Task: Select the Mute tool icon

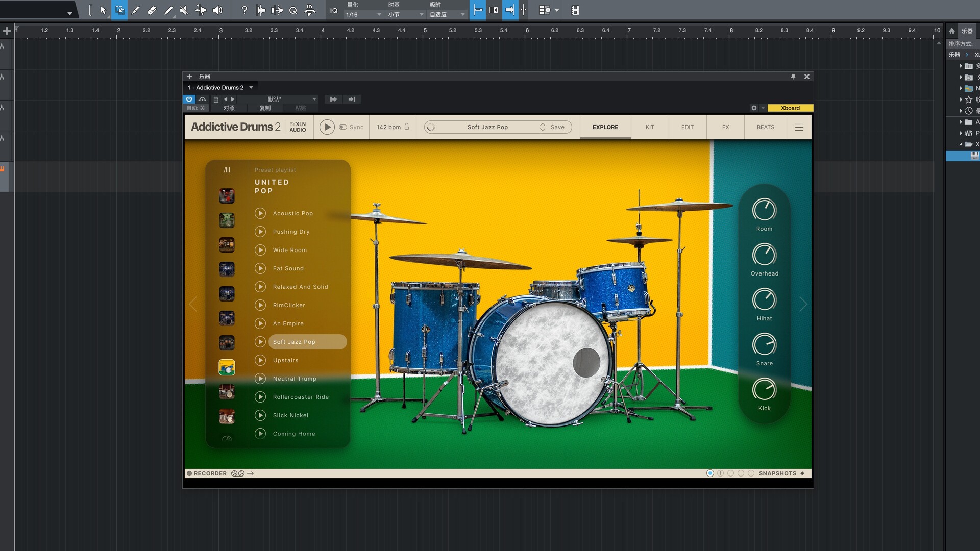Action: 184,10
